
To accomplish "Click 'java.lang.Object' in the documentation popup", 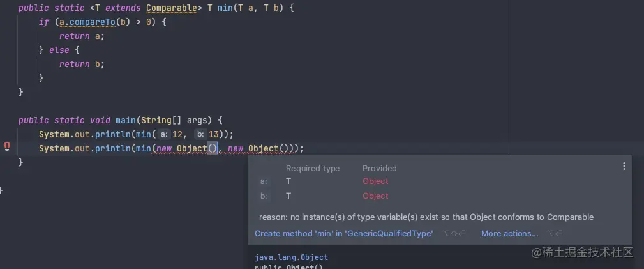I will pyautogui.click(x=291, y=257).
